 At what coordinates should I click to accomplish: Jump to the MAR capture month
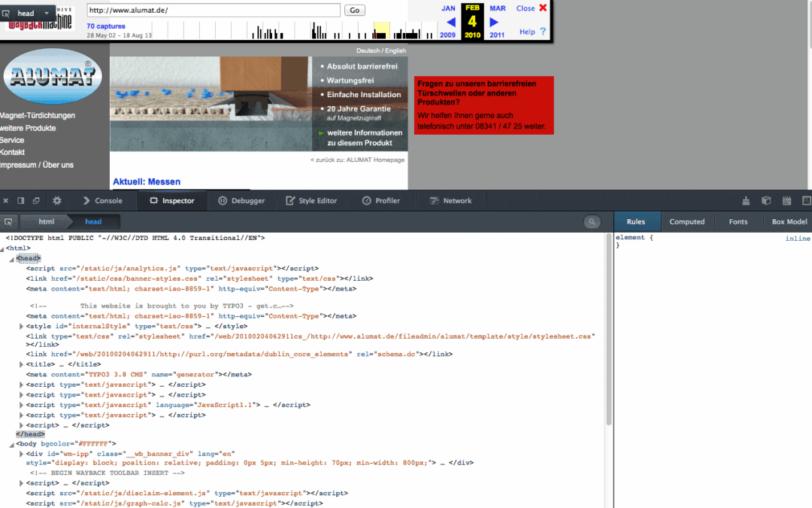tap(498, 8)
